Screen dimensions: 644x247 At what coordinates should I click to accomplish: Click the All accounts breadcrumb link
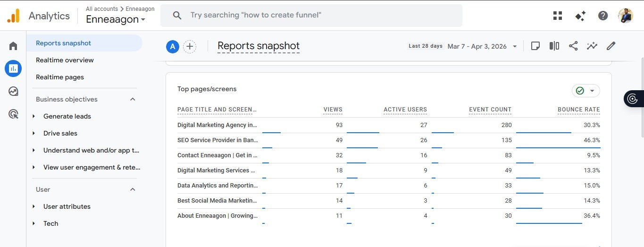pos(102,9)
